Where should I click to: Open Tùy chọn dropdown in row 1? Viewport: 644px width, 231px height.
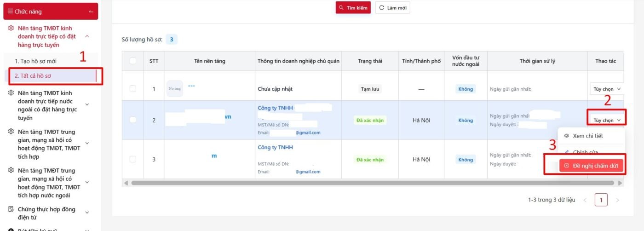(607, 89)
